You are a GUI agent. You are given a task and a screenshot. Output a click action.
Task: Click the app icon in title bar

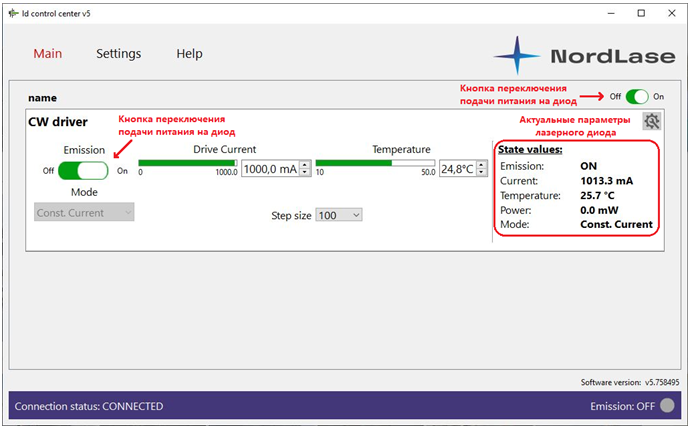click(13, 13)
